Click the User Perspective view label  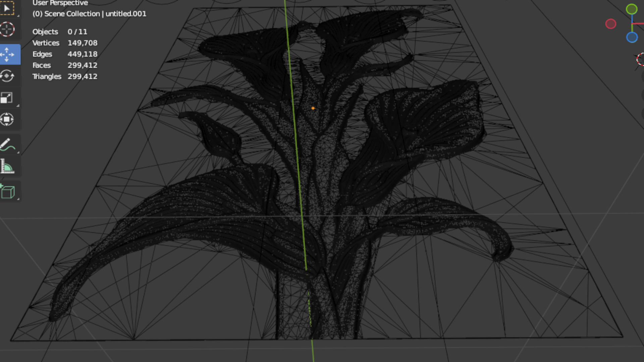point(60,3)
